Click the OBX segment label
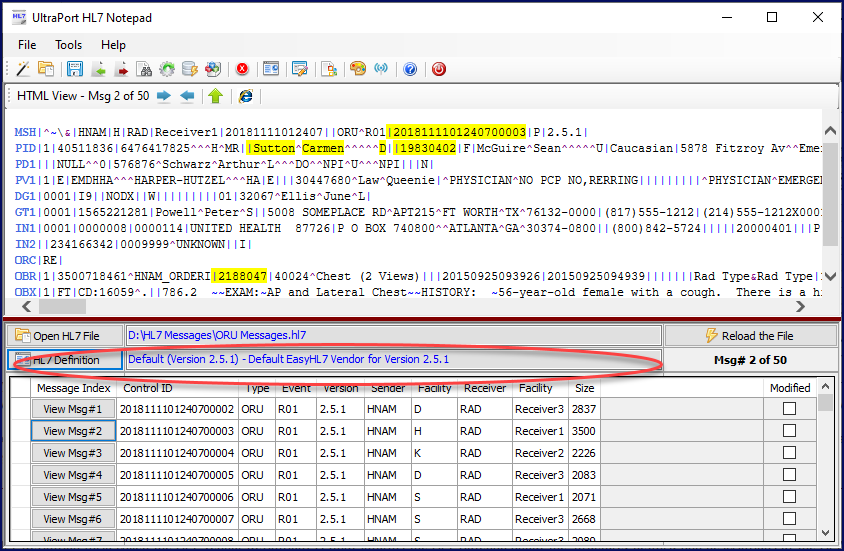The image size is (844, 551). [x=25, y=292]
